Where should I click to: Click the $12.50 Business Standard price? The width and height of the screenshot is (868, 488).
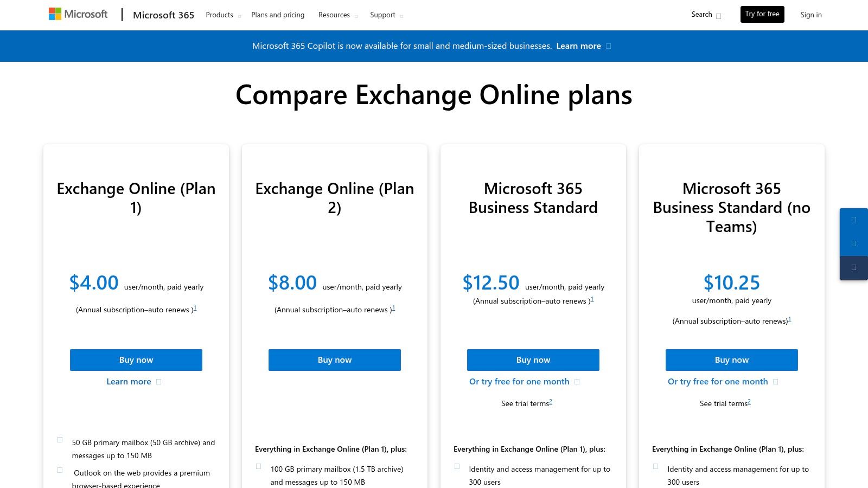(490, 283)
